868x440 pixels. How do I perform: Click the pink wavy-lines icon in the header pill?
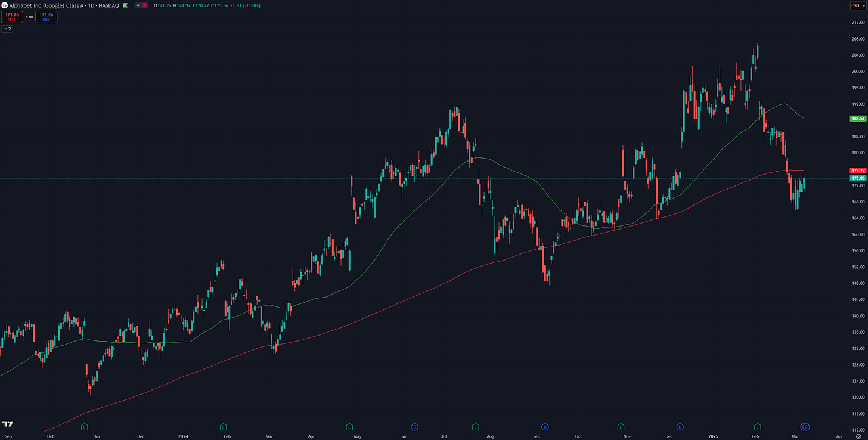tap(145, 5)
